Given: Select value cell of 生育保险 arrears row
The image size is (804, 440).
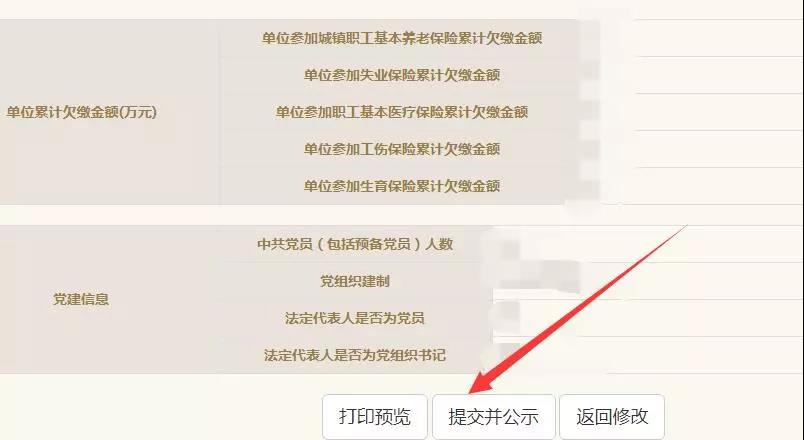Looking at the screenshot, I should tap(693, 186).
